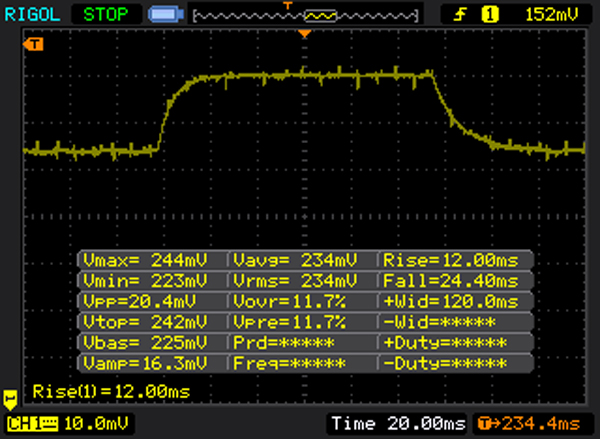
Task: Click the Freq=***** measurement
Action: click(289, 363)
